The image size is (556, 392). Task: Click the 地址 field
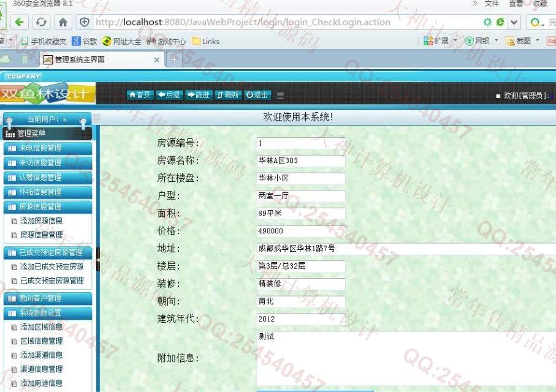406,249
